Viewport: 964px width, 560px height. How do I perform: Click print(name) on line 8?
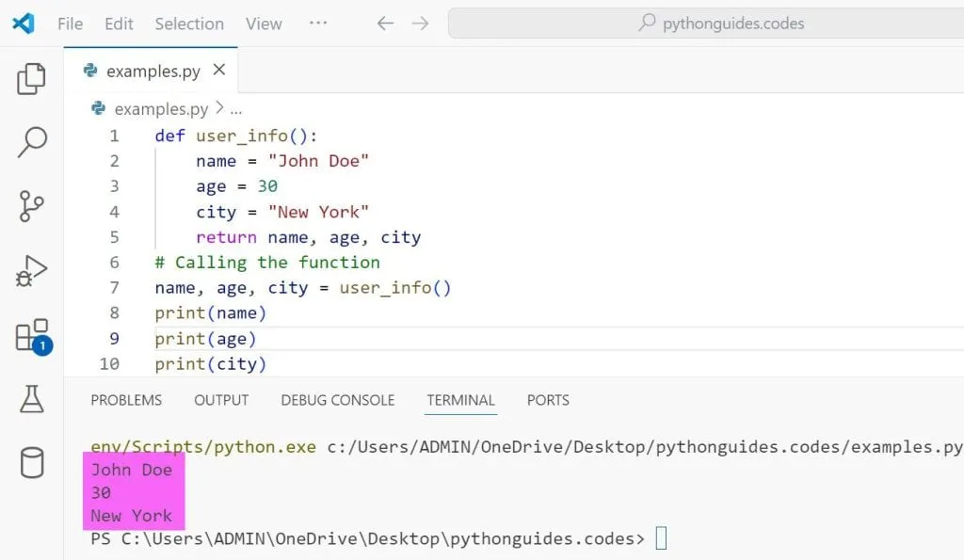(210, 313)
